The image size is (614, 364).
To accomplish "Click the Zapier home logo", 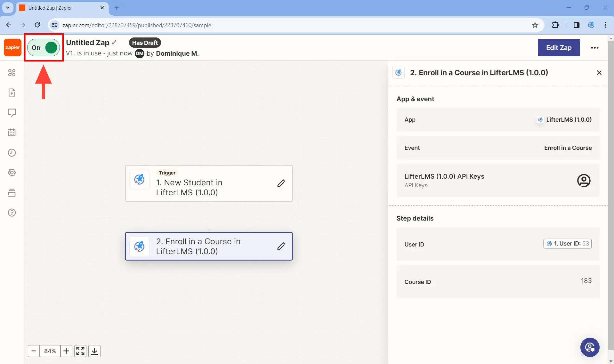I will pos(12,47).
